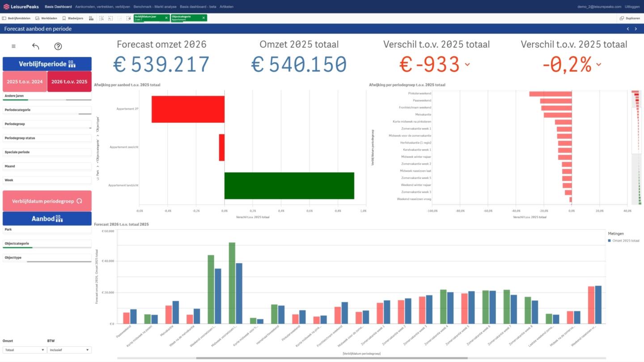The height and width of the screenshot is (362, 644).
Task: Remove the Verblijfdatum jaar selection chip
Action: click(166, 18)
